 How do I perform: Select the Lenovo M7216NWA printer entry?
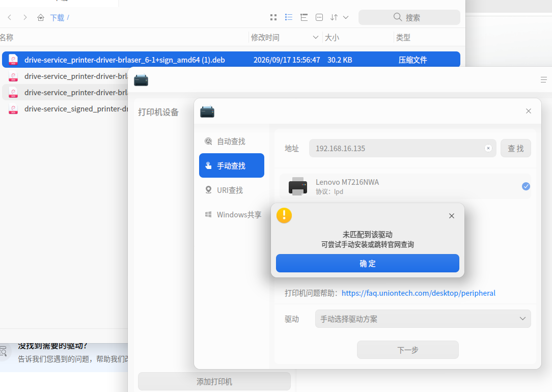(405, 186)
